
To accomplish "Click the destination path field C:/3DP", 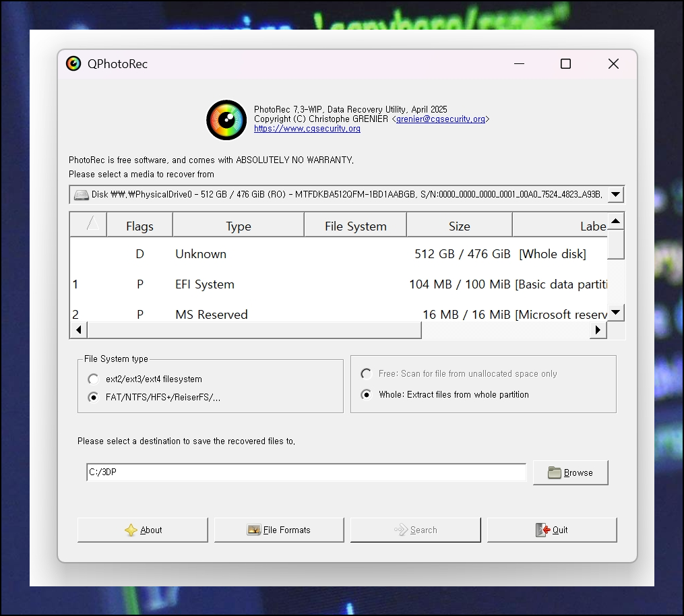I will 306,472.
